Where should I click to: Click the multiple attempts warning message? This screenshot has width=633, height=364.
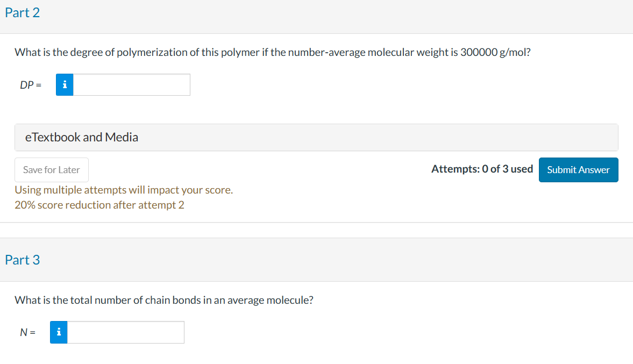[124, 189]
